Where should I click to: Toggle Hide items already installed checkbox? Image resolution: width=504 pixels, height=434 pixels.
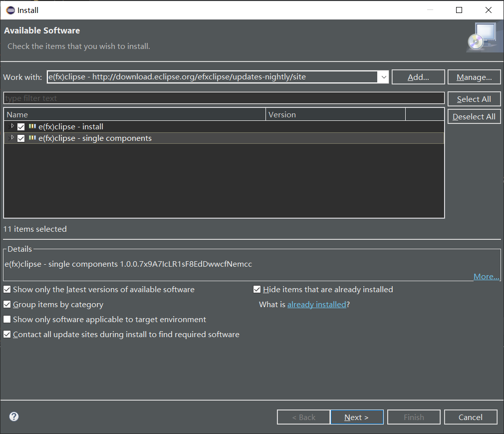pos(257,290)
